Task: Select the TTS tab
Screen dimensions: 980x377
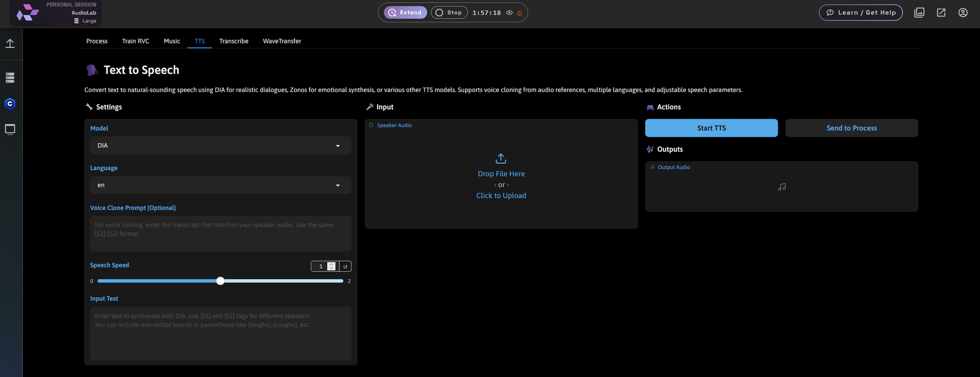Action: 199,41
